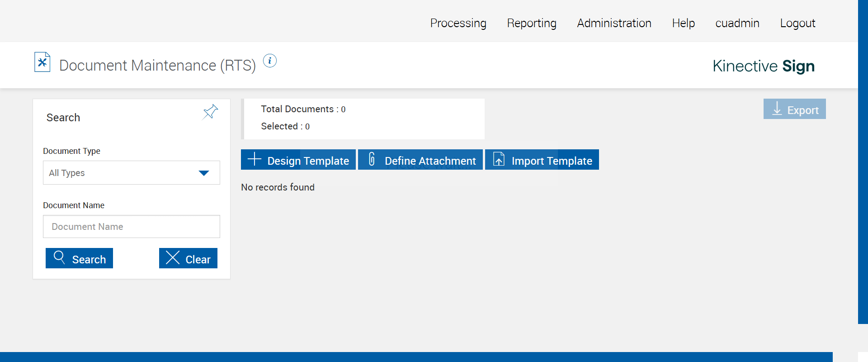The width and height of the screenshot is (868, 362).
Task: Click the Document Name text field
Action: pos(132,227)
